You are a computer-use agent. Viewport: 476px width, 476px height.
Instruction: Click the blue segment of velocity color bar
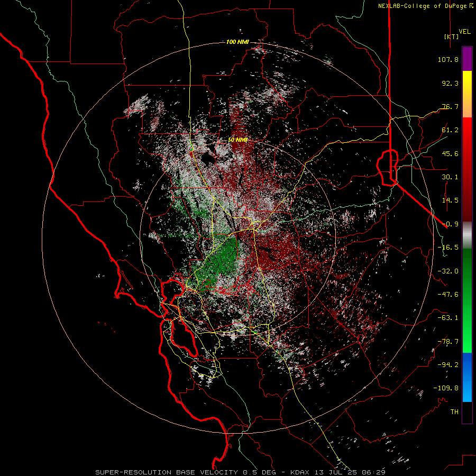pos(467,377)
